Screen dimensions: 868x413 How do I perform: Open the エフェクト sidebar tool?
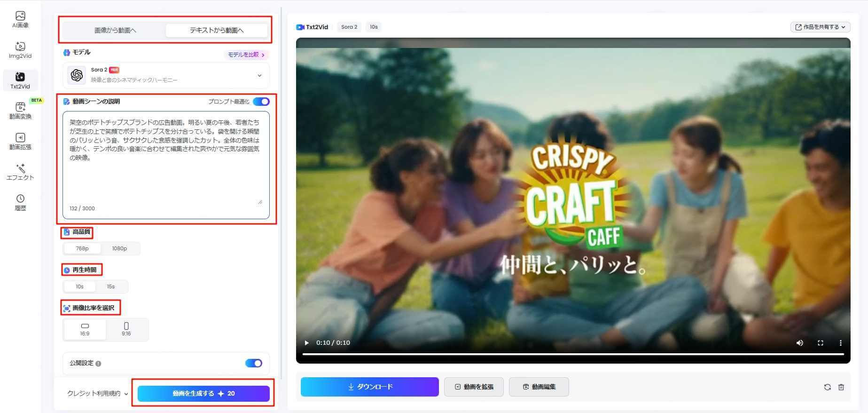tap(20, 172)
